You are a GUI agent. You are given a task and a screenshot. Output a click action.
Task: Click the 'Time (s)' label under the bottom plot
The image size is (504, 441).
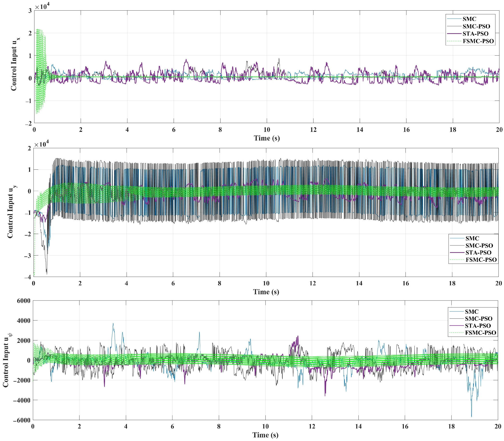pyautogui.click(x=265, y=435)
